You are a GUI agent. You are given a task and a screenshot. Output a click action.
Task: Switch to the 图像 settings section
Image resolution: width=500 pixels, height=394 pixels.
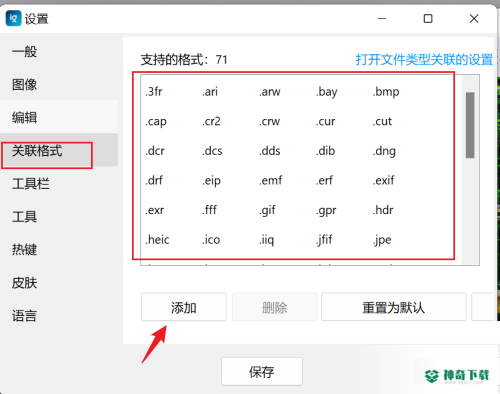(x=59, y=84)
